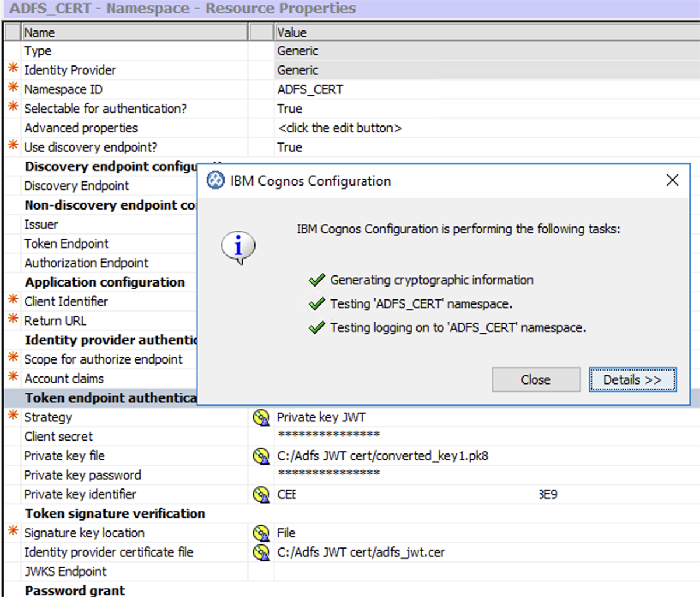This screenshot has height=597, width=700.
Task: Click the edit icon beside Signature key location
Action: coord(261,533)
